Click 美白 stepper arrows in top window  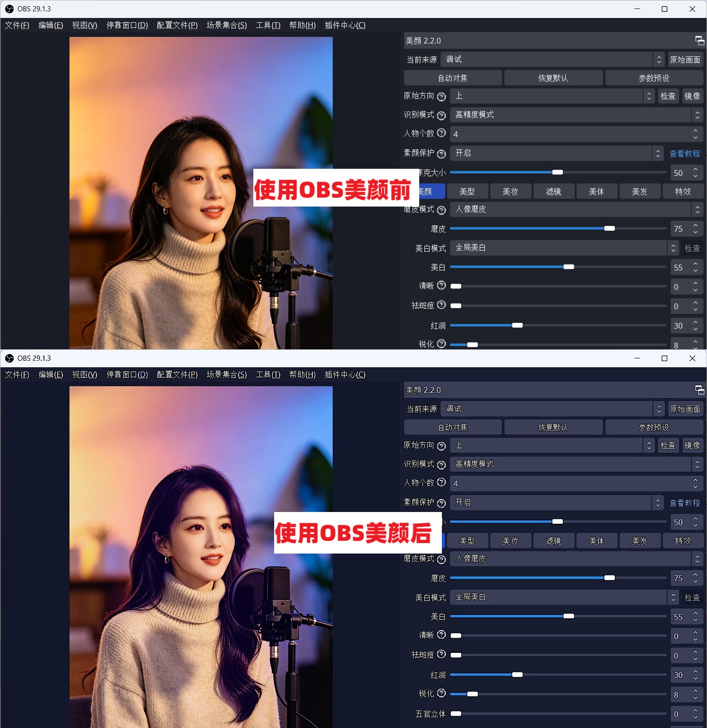click(x=696, y=267)
